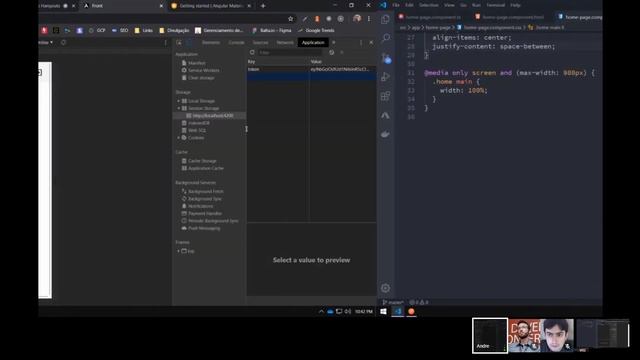The height and width of the screenshot is (360, 640).
Task: Open the Angular icon in VS Code activity bar
Action: tap(385, 116)
